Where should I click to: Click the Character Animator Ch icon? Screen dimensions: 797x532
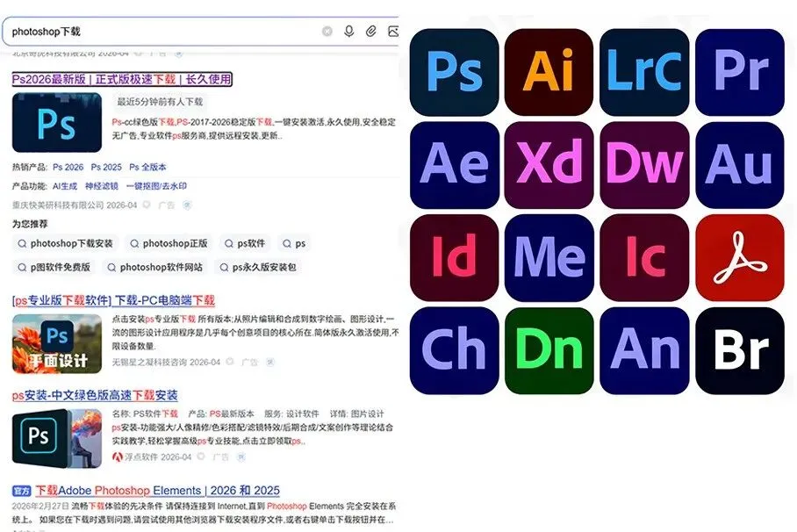pyautogui.click(x=455, y=350)
